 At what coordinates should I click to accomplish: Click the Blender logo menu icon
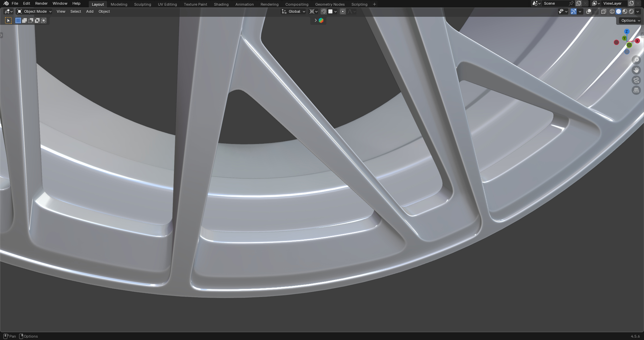pos(6,3)
